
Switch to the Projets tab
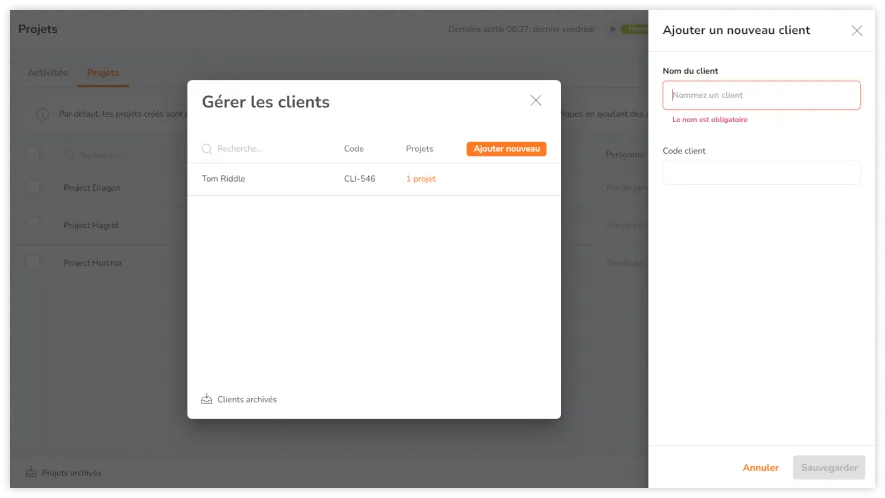[x=103, y=72]
